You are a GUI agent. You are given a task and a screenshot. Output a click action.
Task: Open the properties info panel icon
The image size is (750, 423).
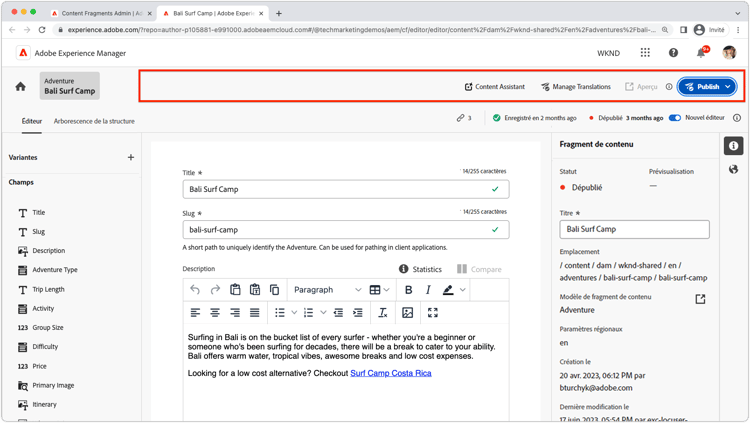point(733,146)
